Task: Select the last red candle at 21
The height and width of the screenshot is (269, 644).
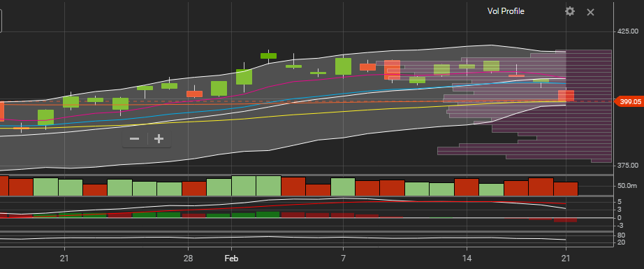Action: (566, 96)
